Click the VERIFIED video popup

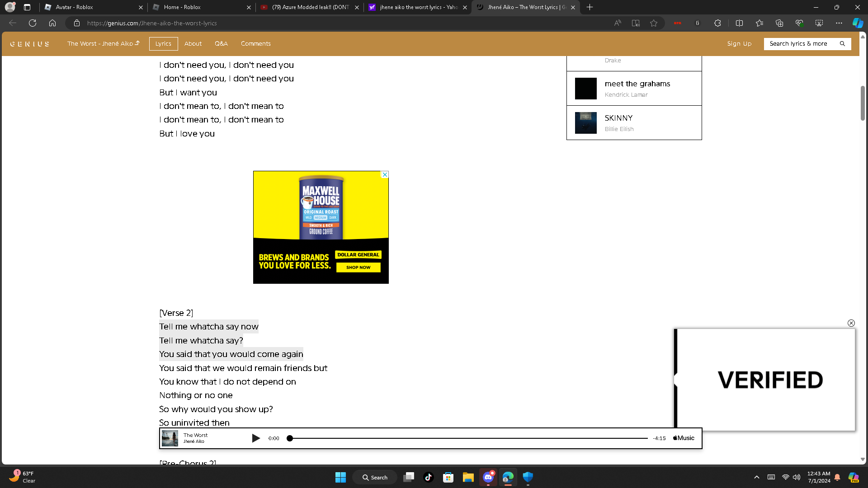pos(765,380)
